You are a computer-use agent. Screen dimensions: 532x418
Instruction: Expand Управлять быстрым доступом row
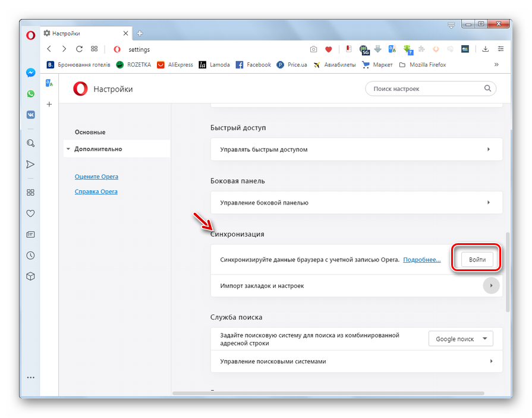point(356,149)
